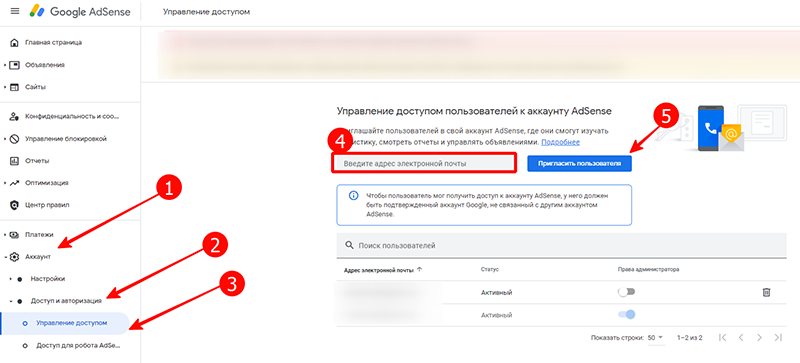The width and height of the screenshot is (800, 363).
Task: Click the Поиск пользователей search field
Action: pos(561,246)
